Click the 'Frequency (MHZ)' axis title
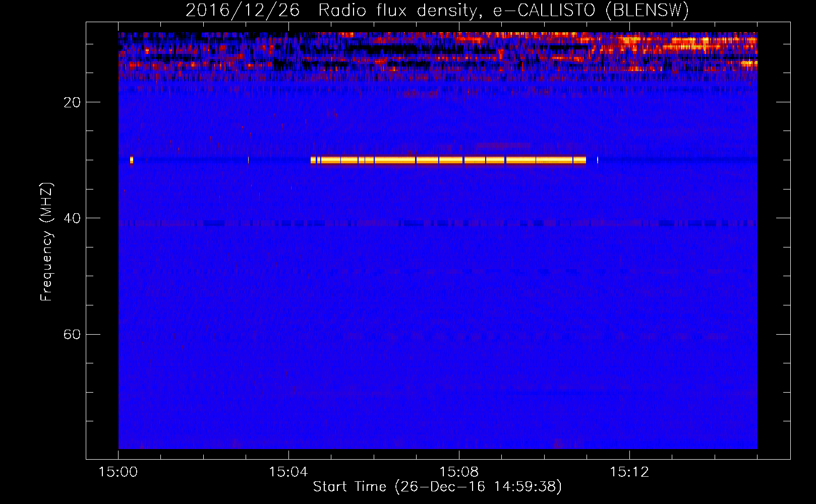Image resolution: width=816 pixels, height=504 pixels. pyautogui.click(x=46, y=241)
